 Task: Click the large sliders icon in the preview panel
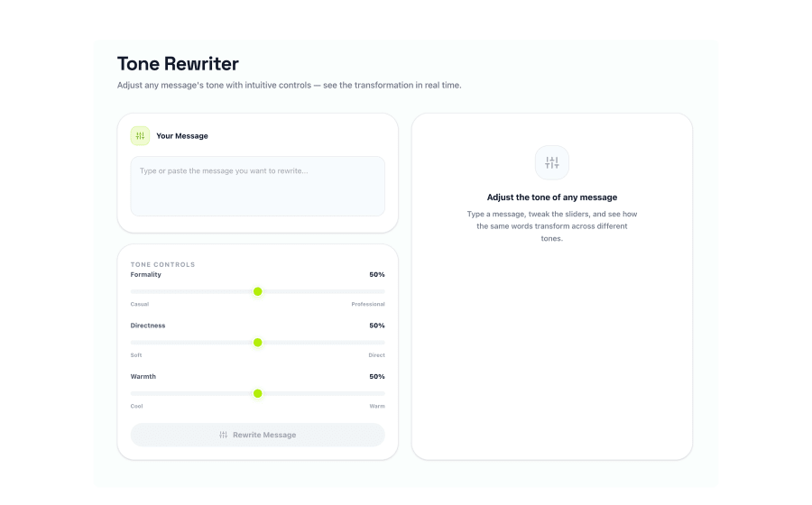(551, 162)
